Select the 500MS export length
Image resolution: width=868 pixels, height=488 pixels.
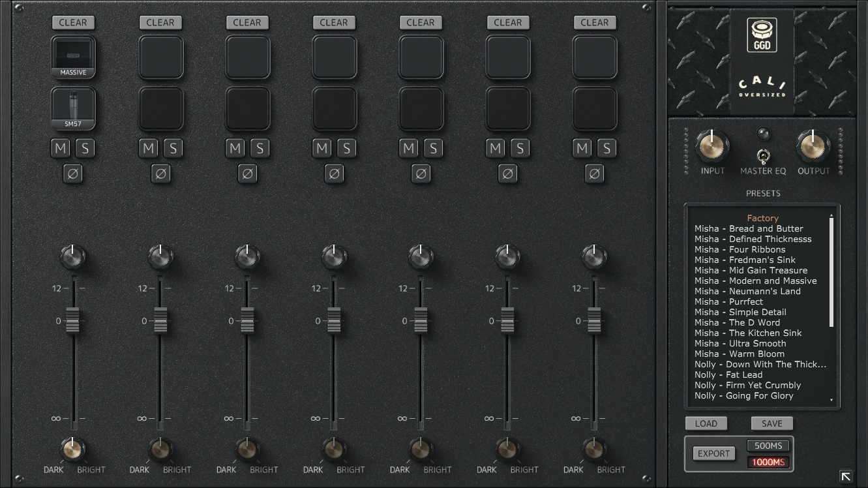coord(768,446)
